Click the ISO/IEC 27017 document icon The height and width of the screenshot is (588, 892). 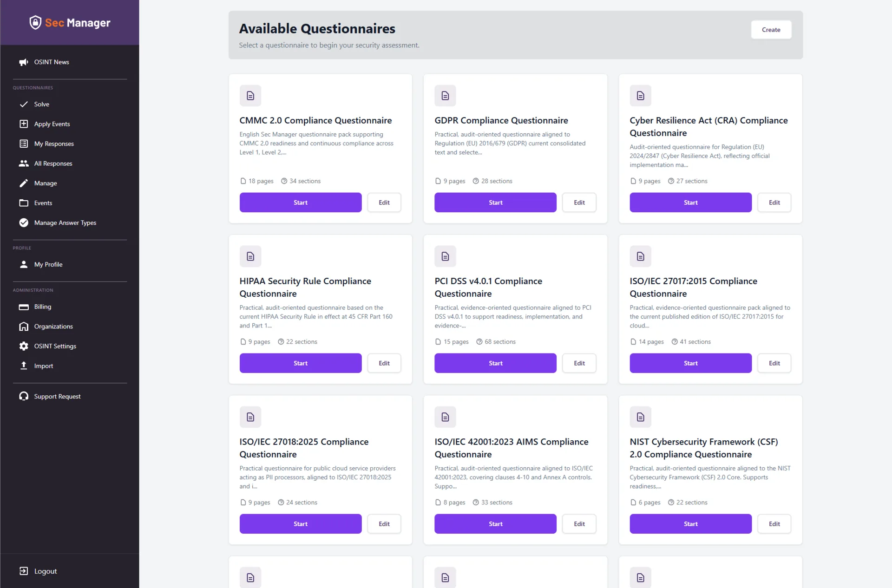[x=640, y=256]
